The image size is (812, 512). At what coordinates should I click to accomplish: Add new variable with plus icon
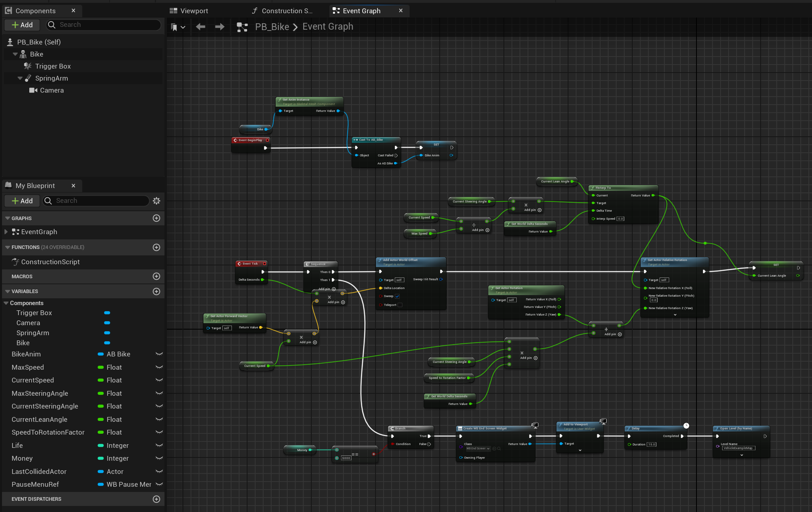pyautogui.click(x=156, y=291)
